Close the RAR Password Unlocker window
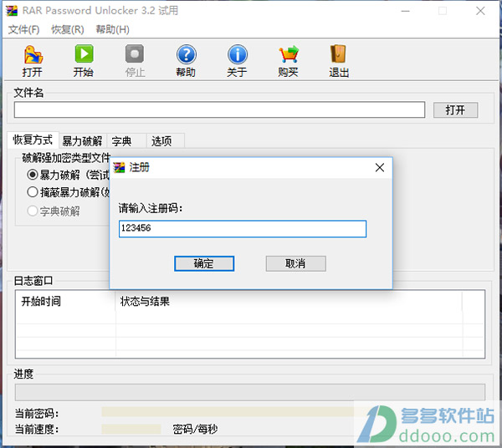This screenshot has width=502, height=448. pyautogui.click(x=480, y=11)
